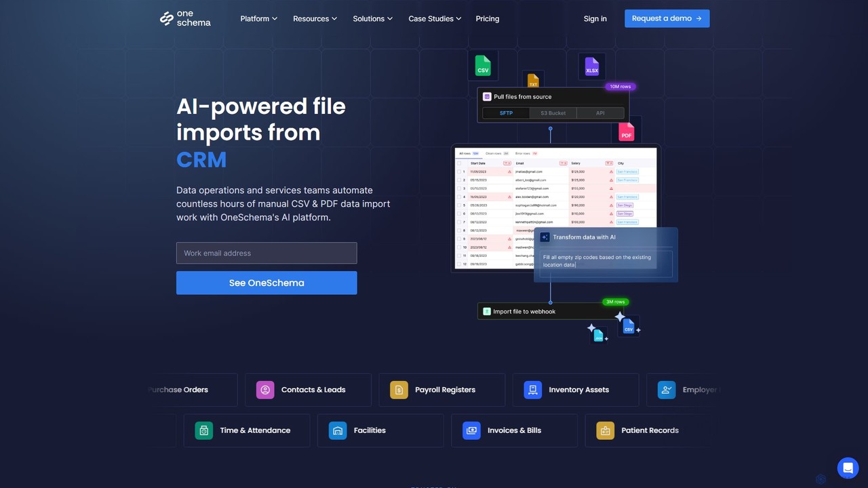Image resolution: width=868 pixels, height=488 pixels.
Task: Open the Solutions dropdown
Action: tap(372, 19)
